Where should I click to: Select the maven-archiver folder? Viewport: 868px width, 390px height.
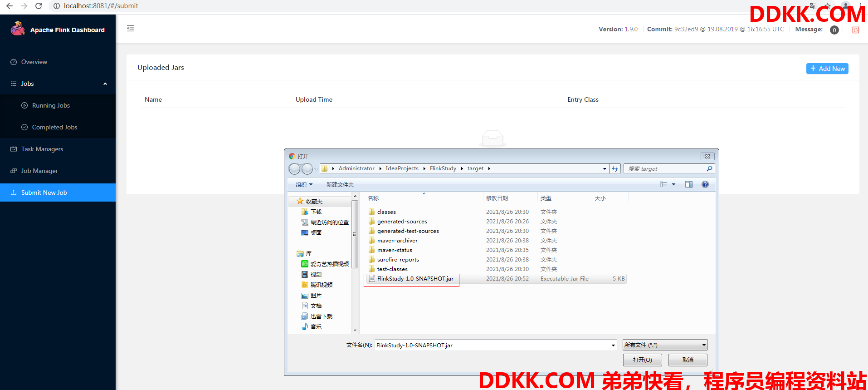tap(397, 241)
